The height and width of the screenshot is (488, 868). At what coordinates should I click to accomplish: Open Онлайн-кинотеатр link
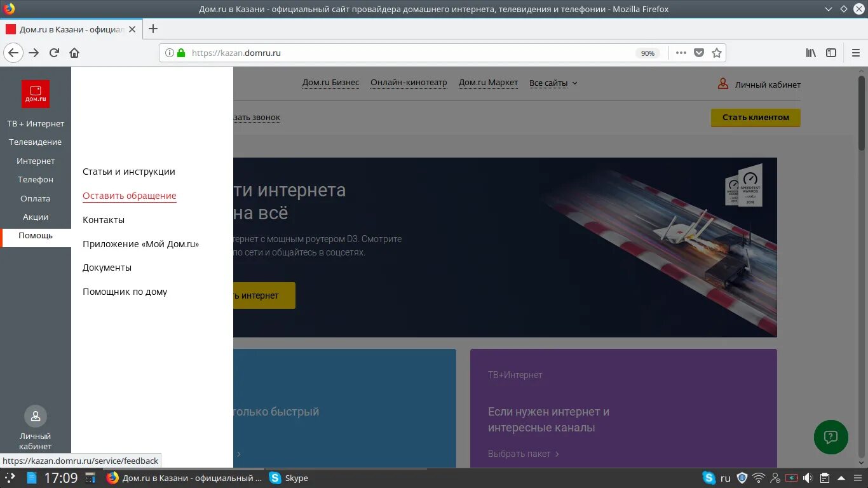(409, 83)
